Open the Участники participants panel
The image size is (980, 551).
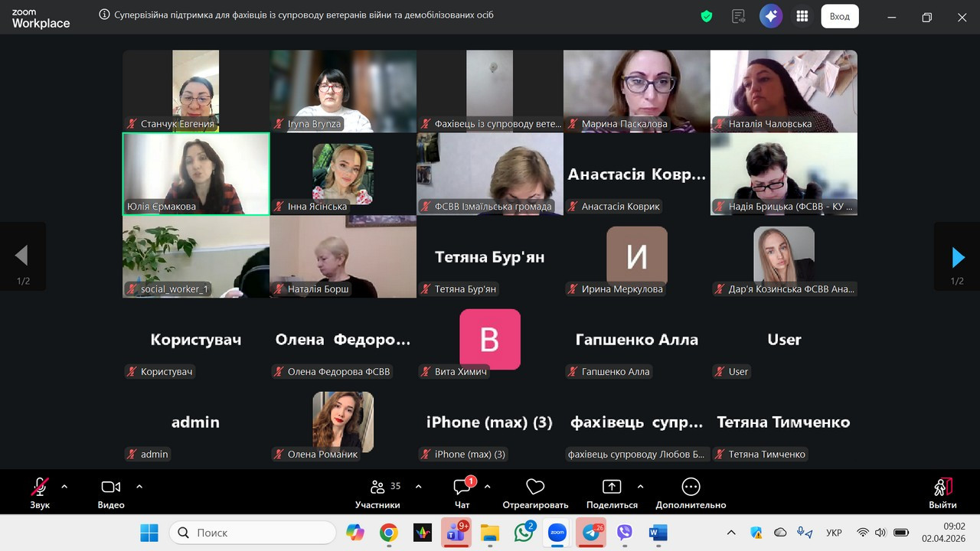(x=377, y=493)
